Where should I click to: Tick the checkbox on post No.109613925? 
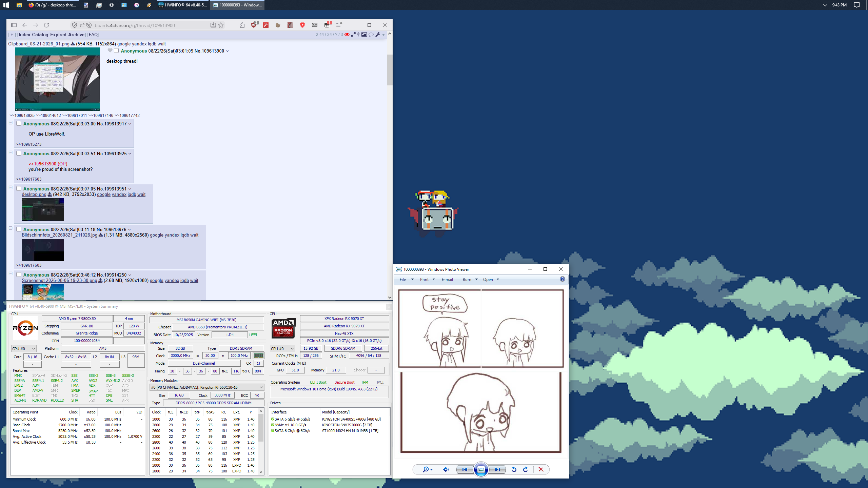[19, 153]
